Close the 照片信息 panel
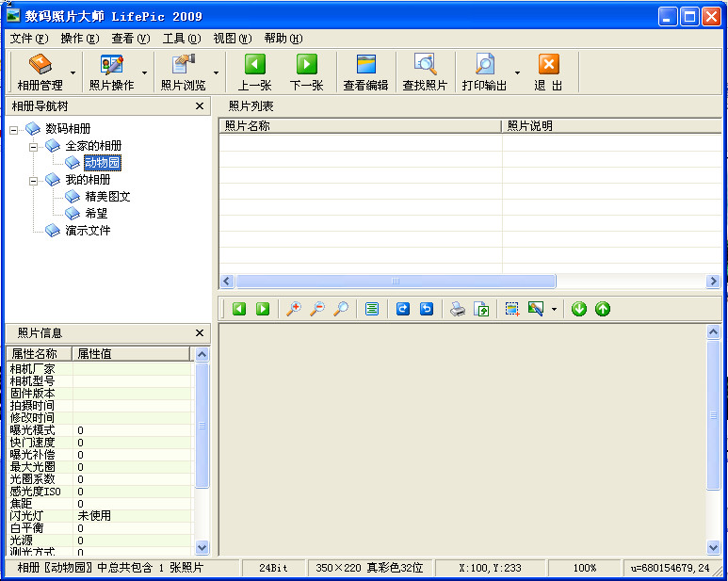The width and height of the screenshot is (728, 581). point(200,332)
